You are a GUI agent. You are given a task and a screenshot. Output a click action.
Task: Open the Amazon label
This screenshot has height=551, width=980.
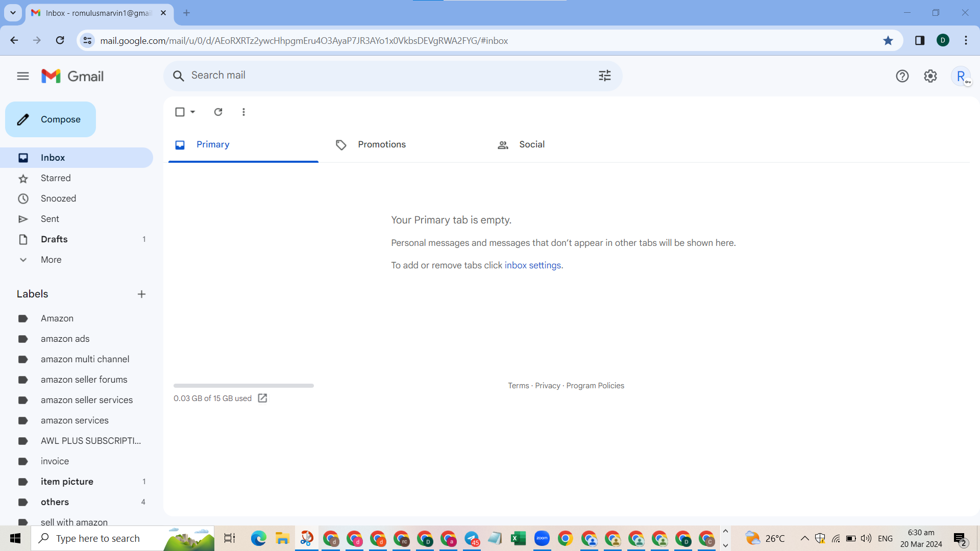[77, 318]
